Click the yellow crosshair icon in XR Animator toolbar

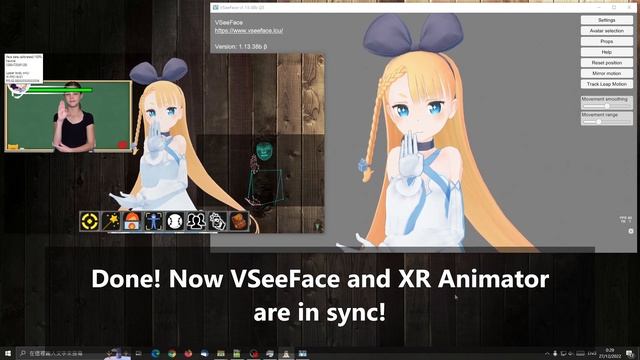(90, 221)
